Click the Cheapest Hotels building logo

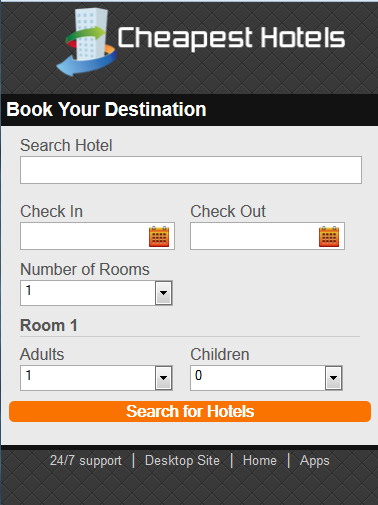tap(86, 42)
